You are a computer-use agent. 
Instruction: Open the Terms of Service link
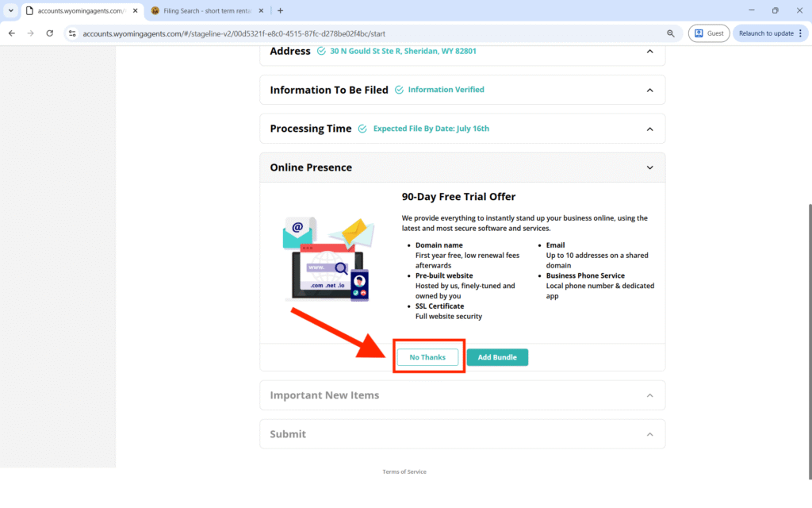pyautogui.click(x=404, y=471)
